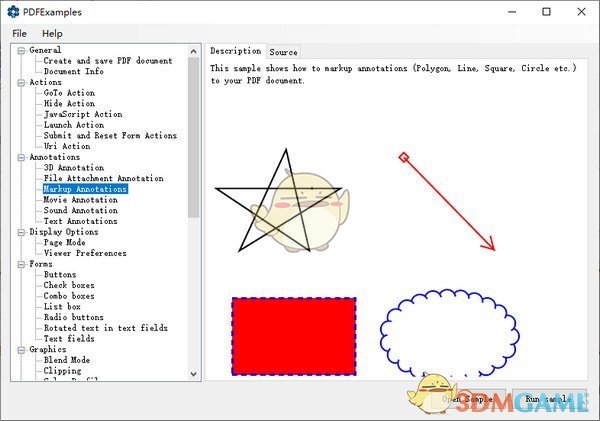
Task: Minimize the PDFExamples window
Action: point(512,12)
